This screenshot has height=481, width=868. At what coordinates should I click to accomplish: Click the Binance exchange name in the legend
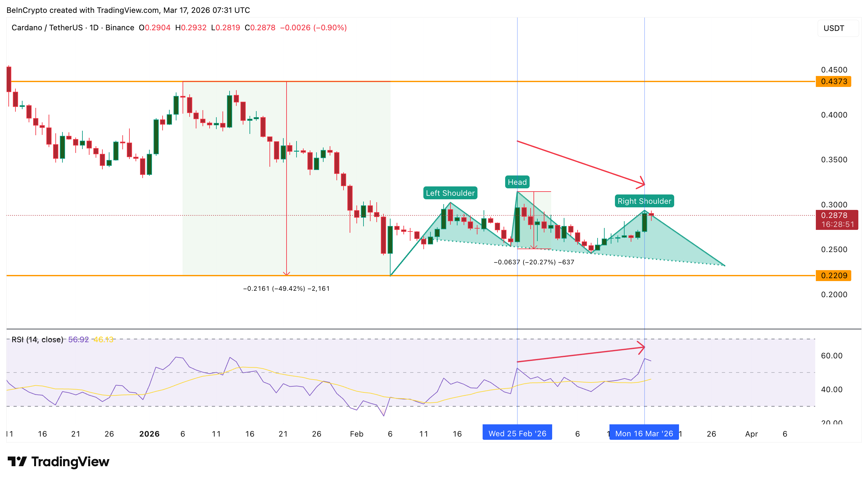(x=120, y=28)
